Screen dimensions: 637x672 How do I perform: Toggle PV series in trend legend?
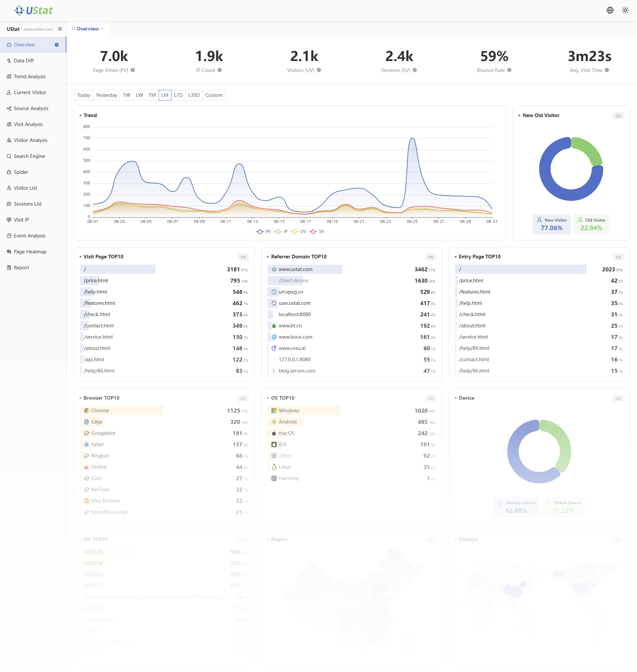click(x=263, y=232)
